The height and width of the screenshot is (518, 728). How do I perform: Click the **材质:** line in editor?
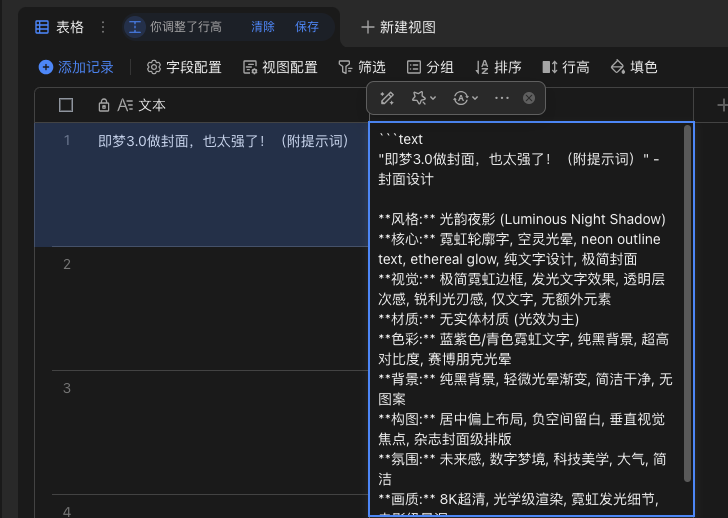pyautogui.click(x=479, y=319)
